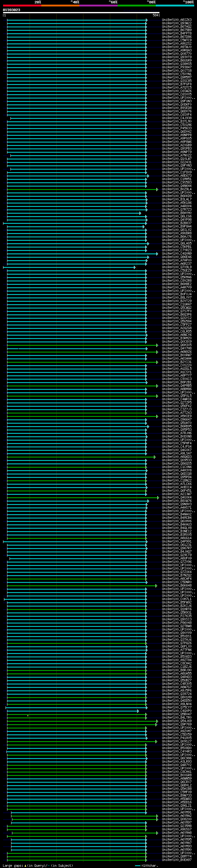Screen dimensions: 197x868
Task: Click the UniRef100_A7QTC5 entry
Action: (x=177, y=88)
